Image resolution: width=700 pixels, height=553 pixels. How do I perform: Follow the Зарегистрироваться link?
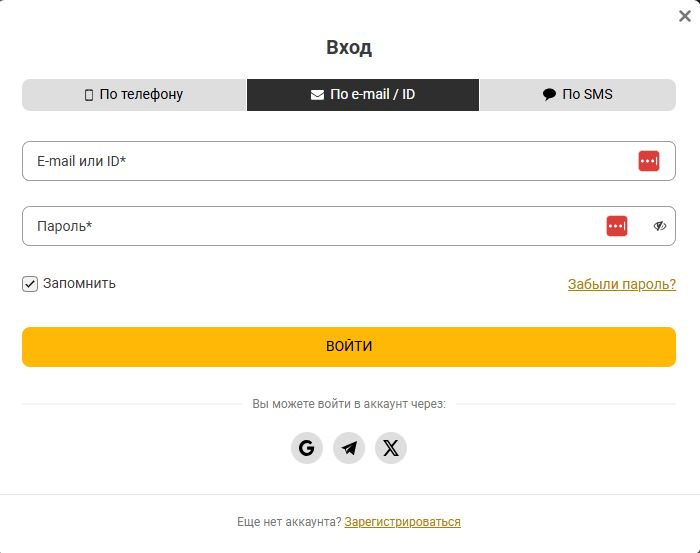point(402,522)
